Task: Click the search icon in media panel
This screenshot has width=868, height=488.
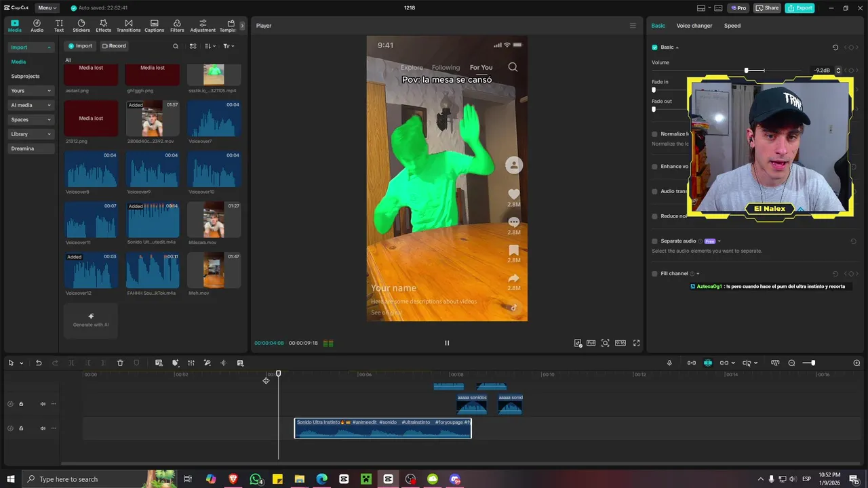Action: pos(176,46)
